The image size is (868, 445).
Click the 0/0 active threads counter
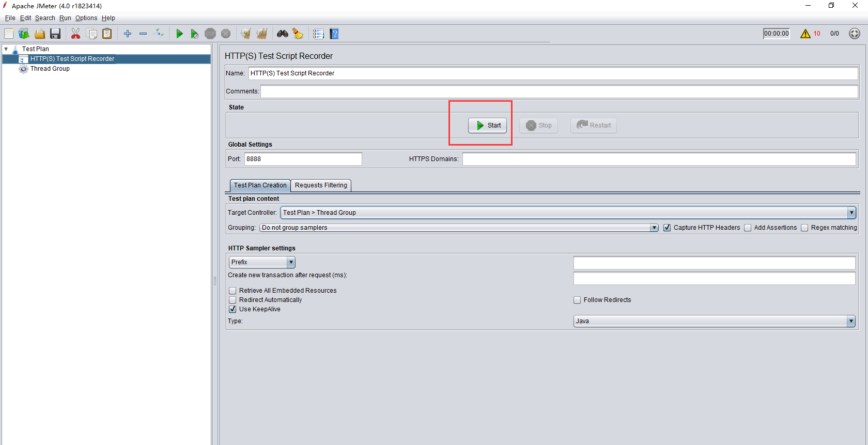pyautogui.click(x=834, y=34)
